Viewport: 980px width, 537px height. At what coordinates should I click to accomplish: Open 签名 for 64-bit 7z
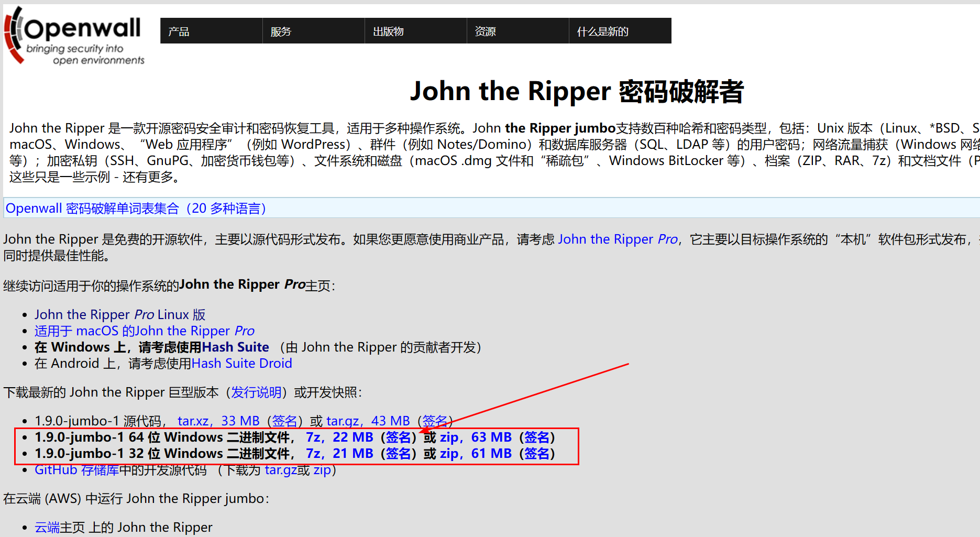(x=399, y=437)
